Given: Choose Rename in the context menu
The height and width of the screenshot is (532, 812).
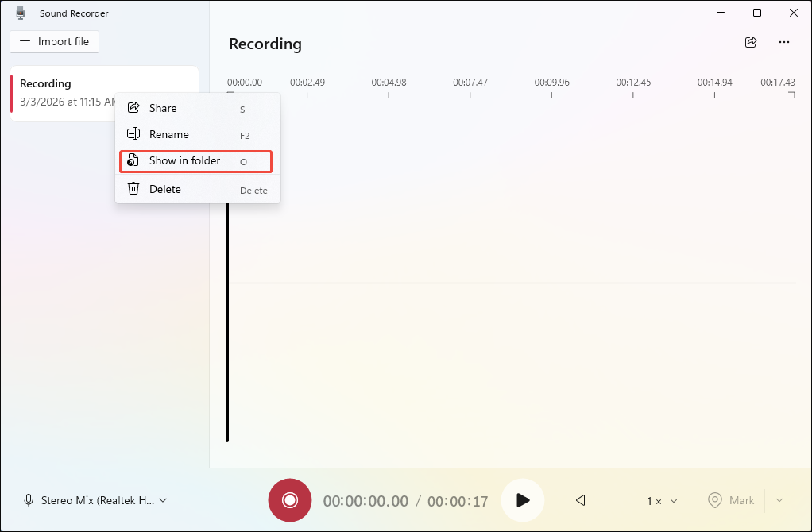Looking at the screenshot, I should 168,134.
